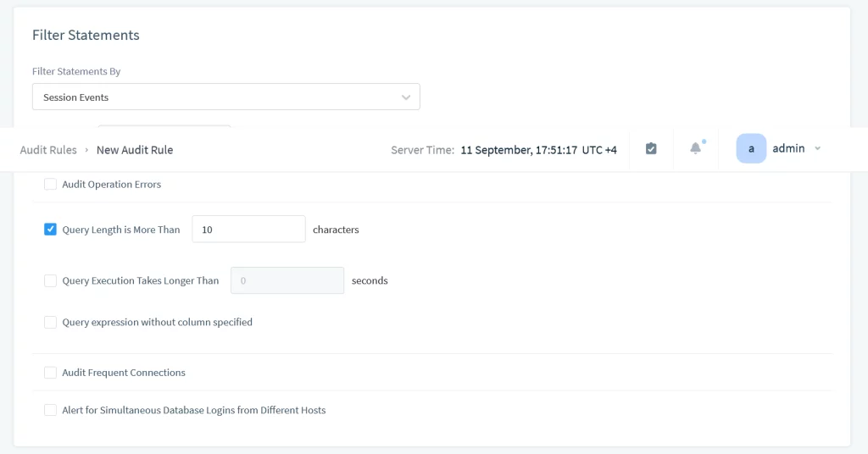Click New Audit Rule breadcrumb text
Image resolution: width=868 pixels, height=454 pixels.
135,150
